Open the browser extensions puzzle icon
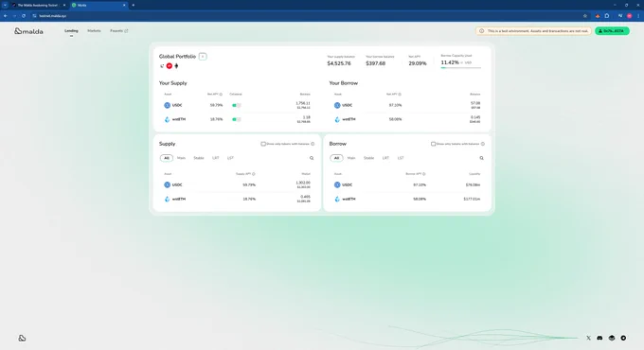Screen dimensions: 644x350 pyautogui.click(x=607, y=16)
